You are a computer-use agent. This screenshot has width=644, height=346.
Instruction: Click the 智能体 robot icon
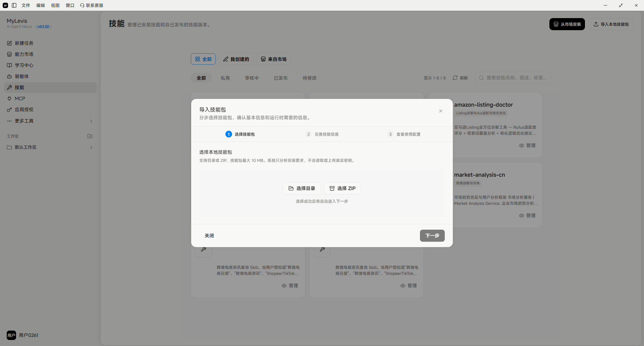coord(9,76)
